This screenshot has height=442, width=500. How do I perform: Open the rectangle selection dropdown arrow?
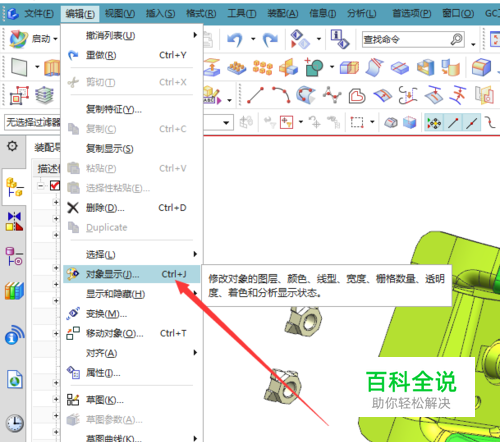pos(372,122)
